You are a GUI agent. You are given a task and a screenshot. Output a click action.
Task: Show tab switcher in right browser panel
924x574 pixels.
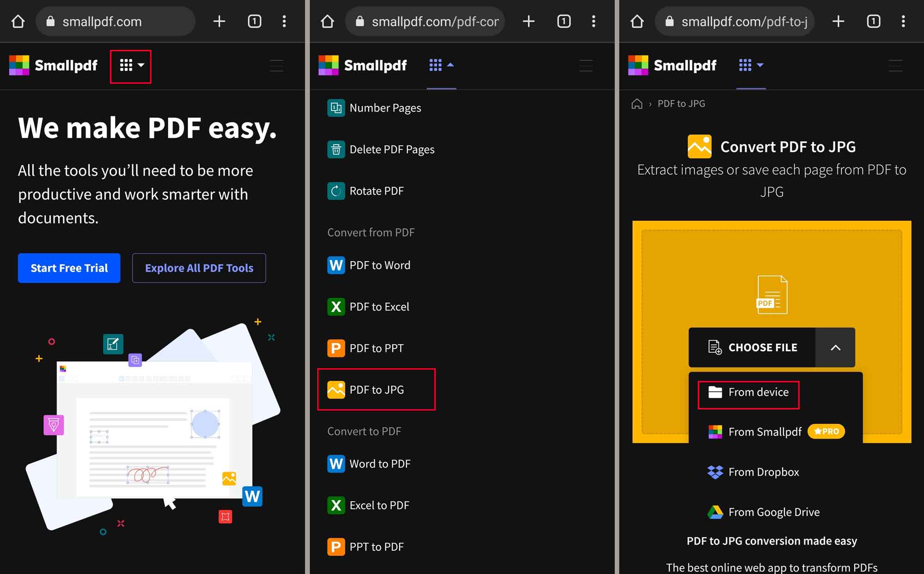point(874,21)
